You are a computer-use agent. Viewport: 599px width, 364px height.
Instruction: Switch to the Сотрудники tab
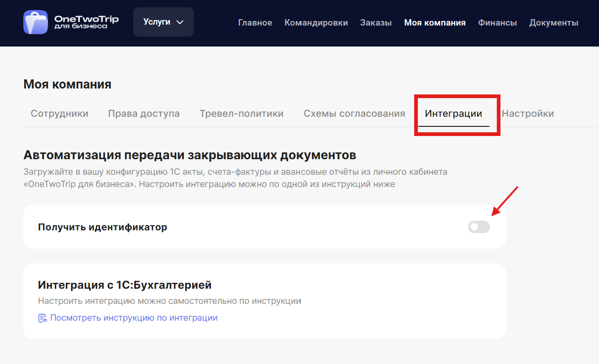click(59, 114)
